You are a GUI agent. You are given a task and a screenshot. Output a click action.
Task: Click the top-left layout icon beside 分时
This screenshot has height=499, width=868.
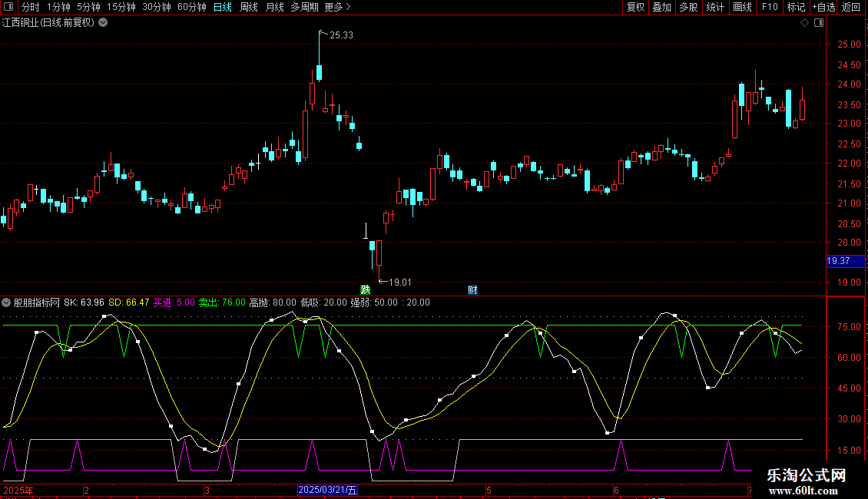(x=10, y=8)
